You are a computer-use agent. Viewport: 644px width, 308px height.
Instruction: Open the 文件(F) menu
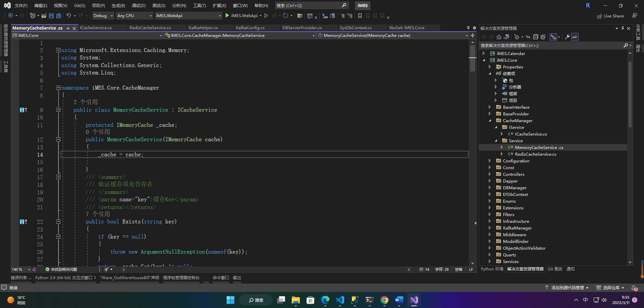[x=21, y=6]
